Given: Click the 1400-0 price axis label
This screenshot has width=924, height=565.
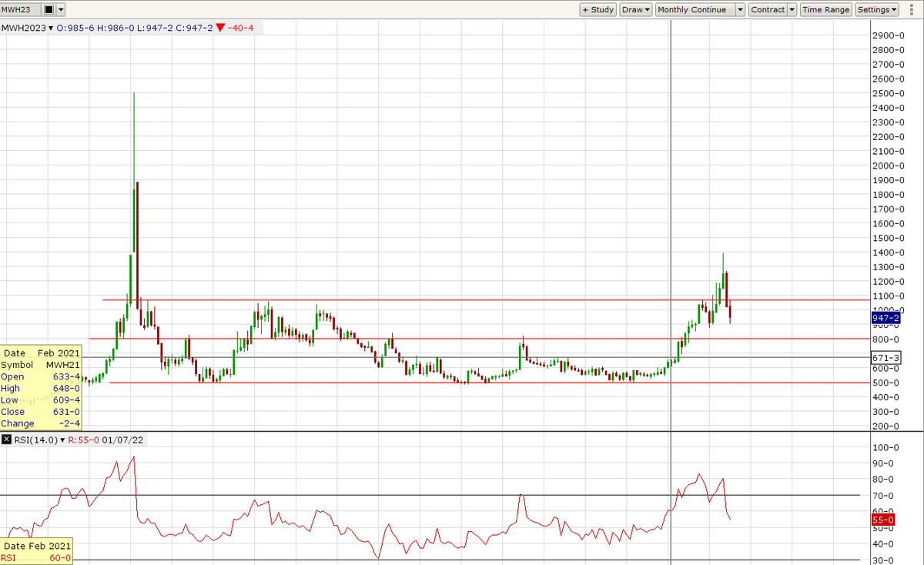Looking at the screenshot, I should click(x=889, y=252).
